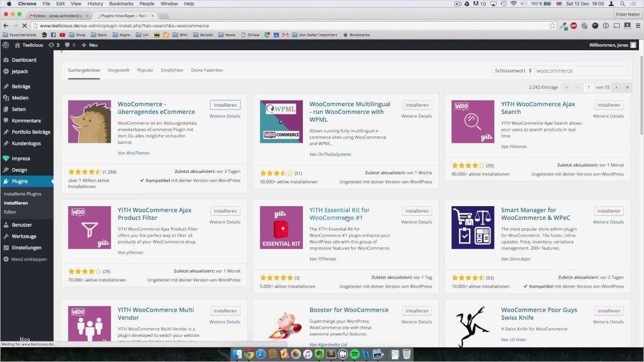644x362 pixels.
Task: Open the comments bubble in admin bar
Action: tap(70, 45)
